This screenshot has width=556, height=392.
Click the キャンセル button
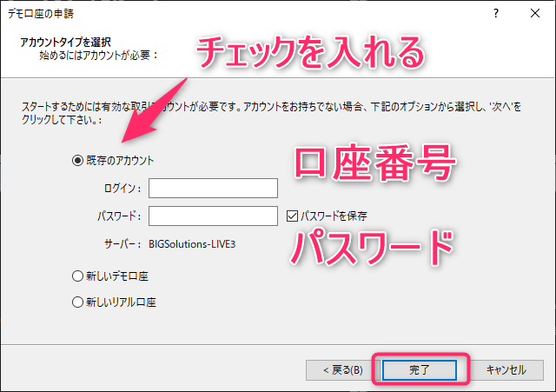(506, 370)
